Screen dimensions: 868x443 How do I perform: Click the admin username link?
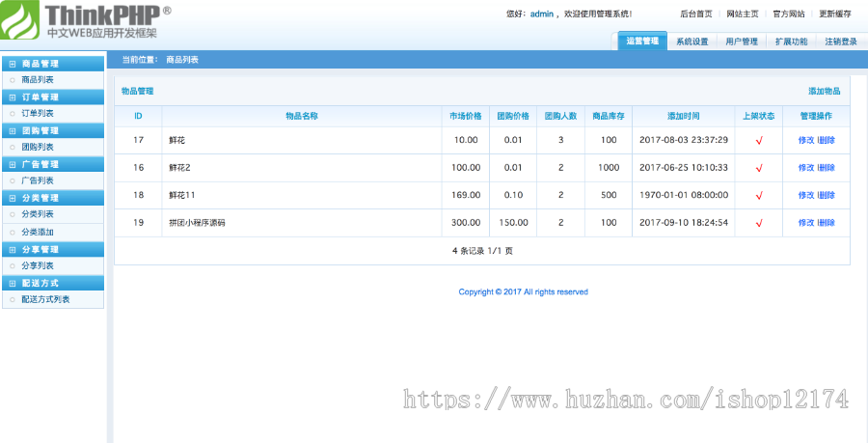pos(542,14)
